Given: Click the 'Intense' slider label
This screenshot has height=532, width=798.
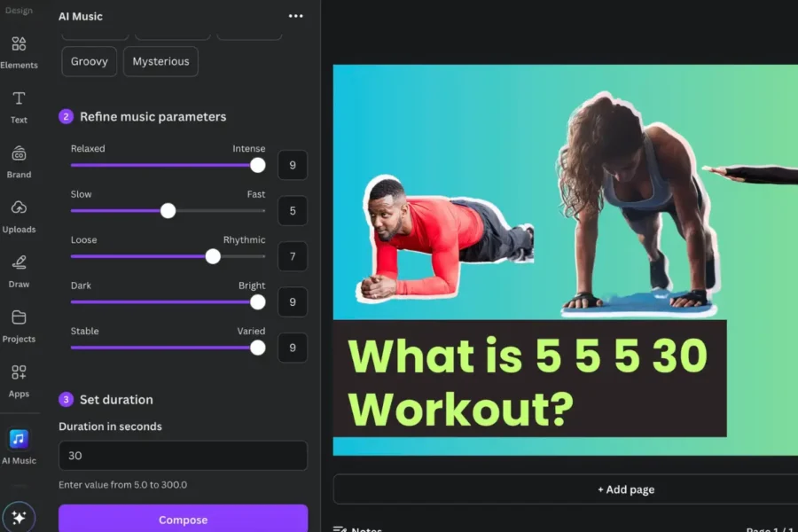Looking at the screenshot, I should 249,149.
